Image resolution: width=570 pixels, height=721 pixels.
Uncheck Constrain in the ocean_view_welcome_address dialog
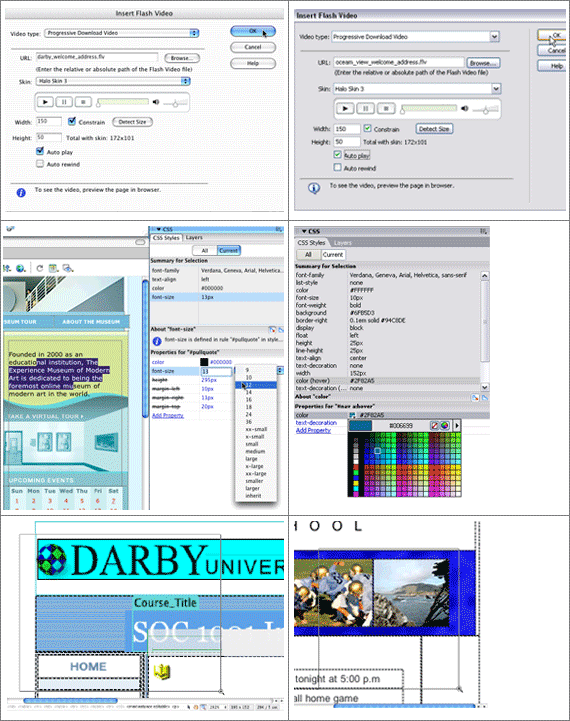coord(367,128)
